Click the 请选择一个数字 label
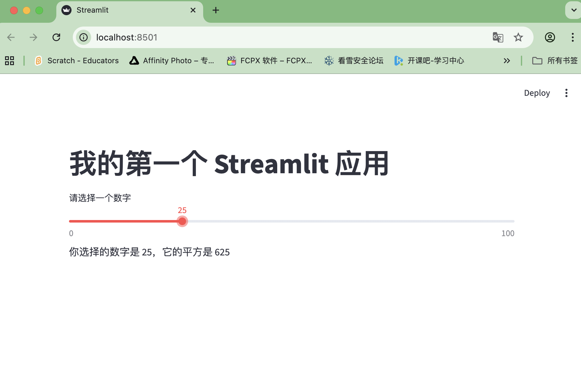The width and height of the screenshot is (581, 392). pos(100,198)
